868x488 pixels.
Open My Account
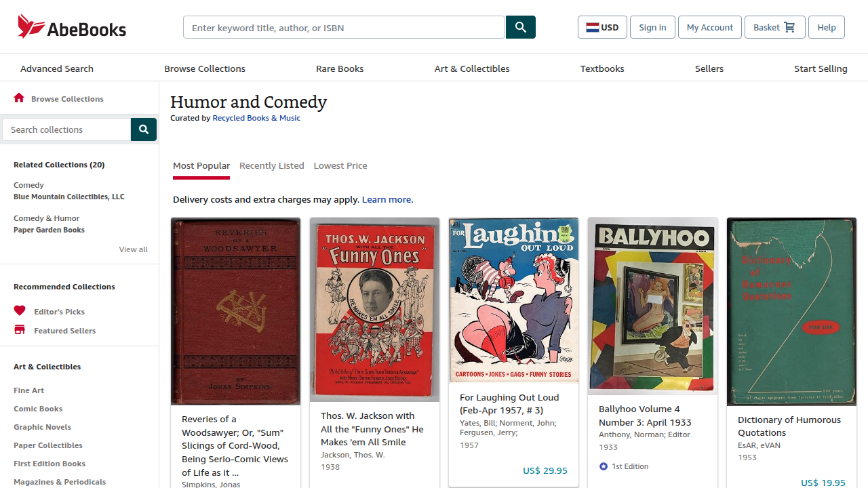(x=710, y=27)
